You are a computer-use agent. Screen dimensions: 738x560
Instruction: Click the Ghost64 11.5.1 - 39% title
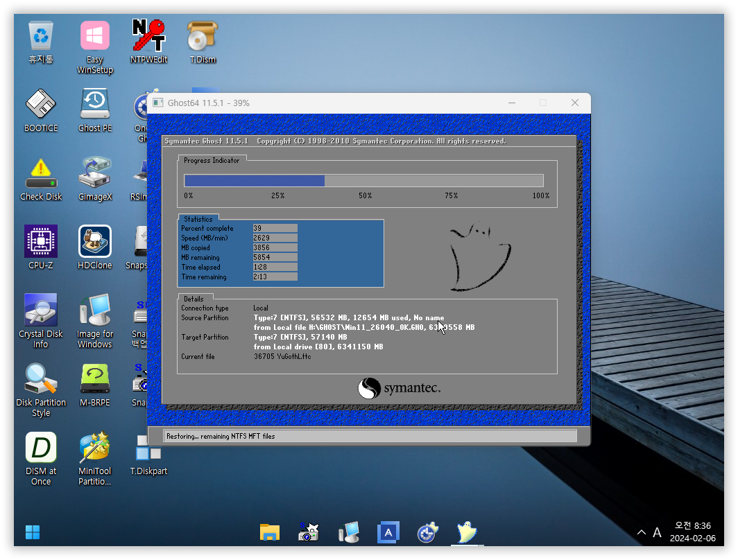point(208,103)
